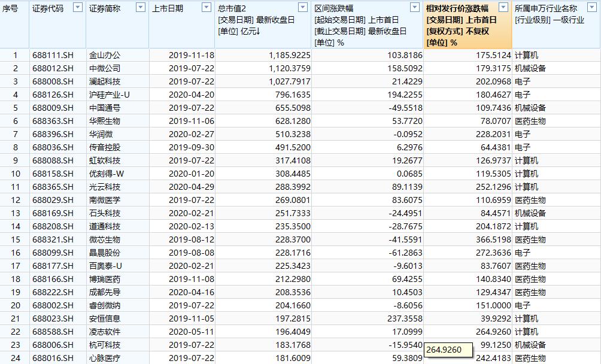Select listing date 2019-09-30
Screen dimensions: 601x364
click(192, 147)
